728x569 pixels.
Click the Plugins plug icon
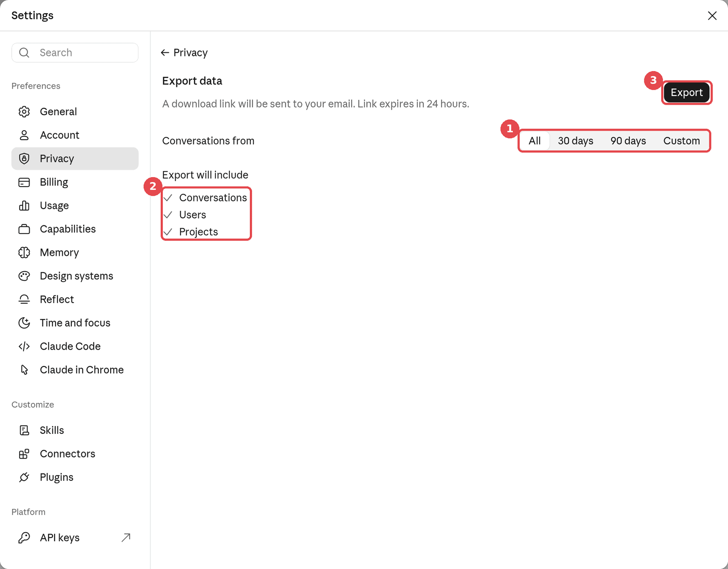[x=24, y=477]
